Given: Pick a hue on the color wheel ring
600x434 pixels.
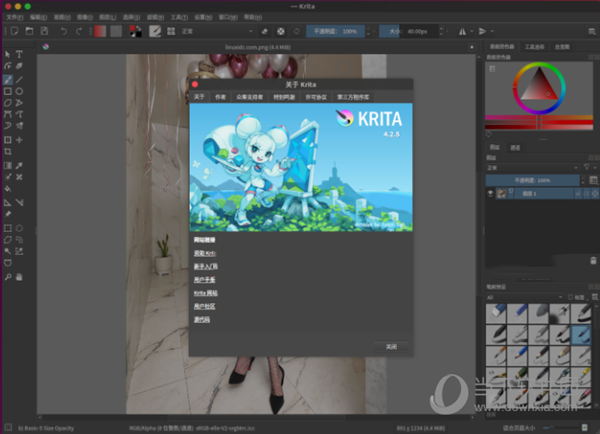Looking at the screenshot, I should coord(539,65).
